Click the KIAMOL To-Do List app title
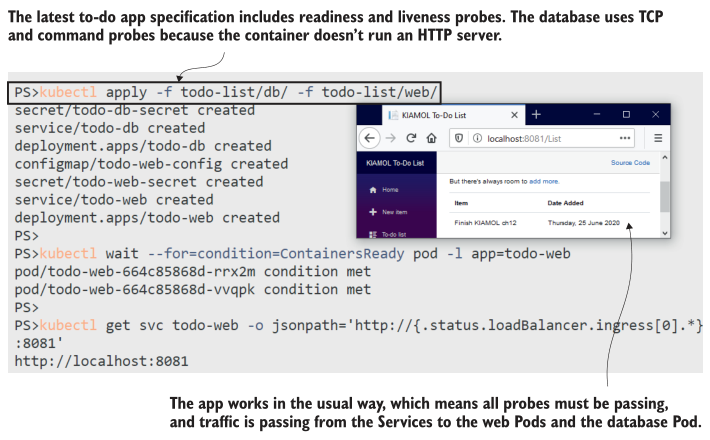The width and height of the screenshot is (710, 440). tap(395, 162)
